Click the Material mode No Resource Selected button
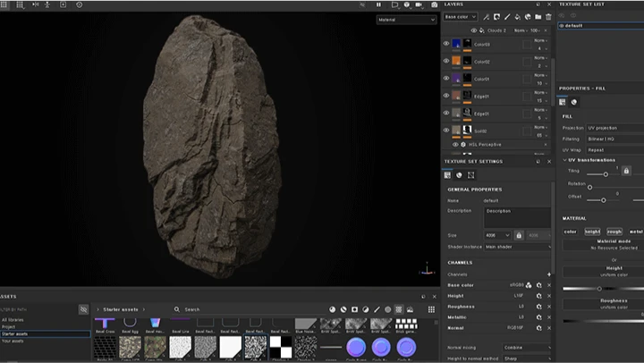Image resolution: width=644 pixels, height=363 pixels. coord(604,245)
